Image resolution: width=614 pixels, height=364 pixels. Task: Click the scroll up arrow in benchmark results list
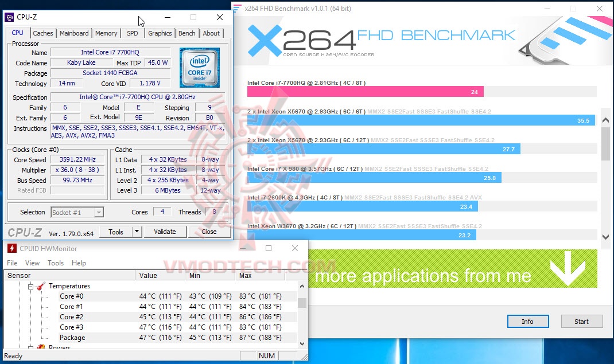[x=605, y=120]
